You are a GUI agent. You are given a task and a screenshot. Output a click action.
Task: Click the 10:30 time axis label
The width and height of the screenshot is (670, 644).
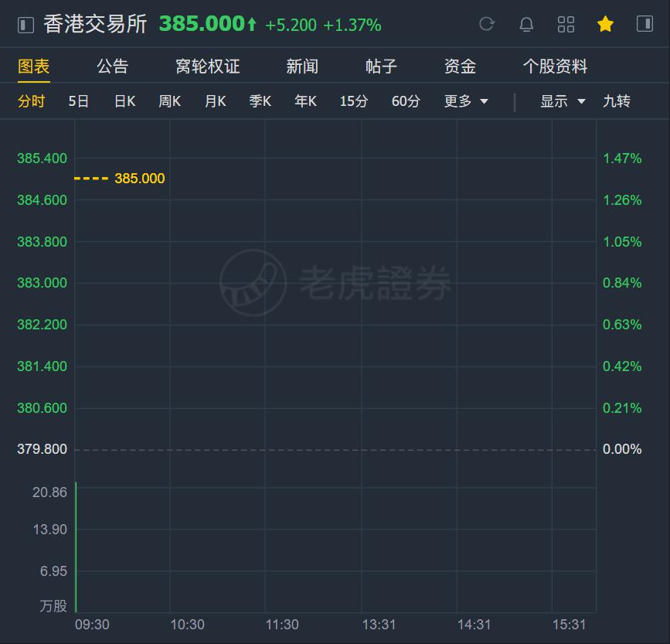click(188, 625)
